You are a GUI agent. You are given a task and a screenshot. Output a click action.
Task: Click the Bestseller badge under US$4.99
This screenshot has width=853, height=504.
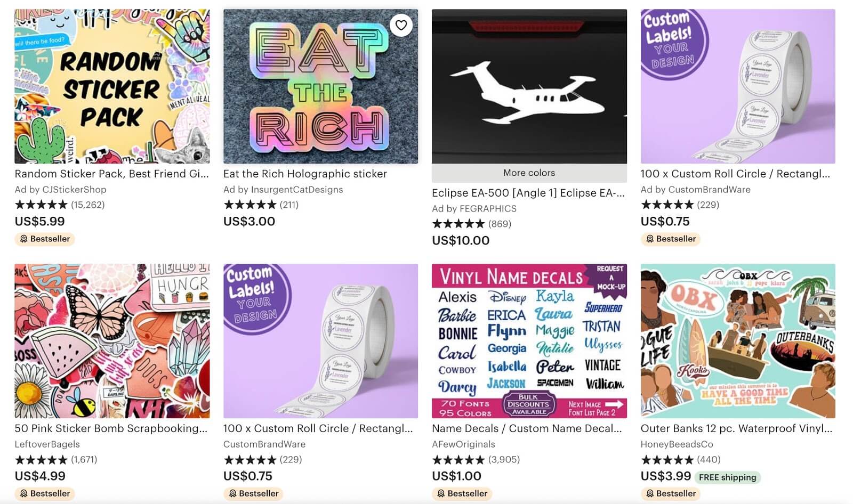coord(45,493)
